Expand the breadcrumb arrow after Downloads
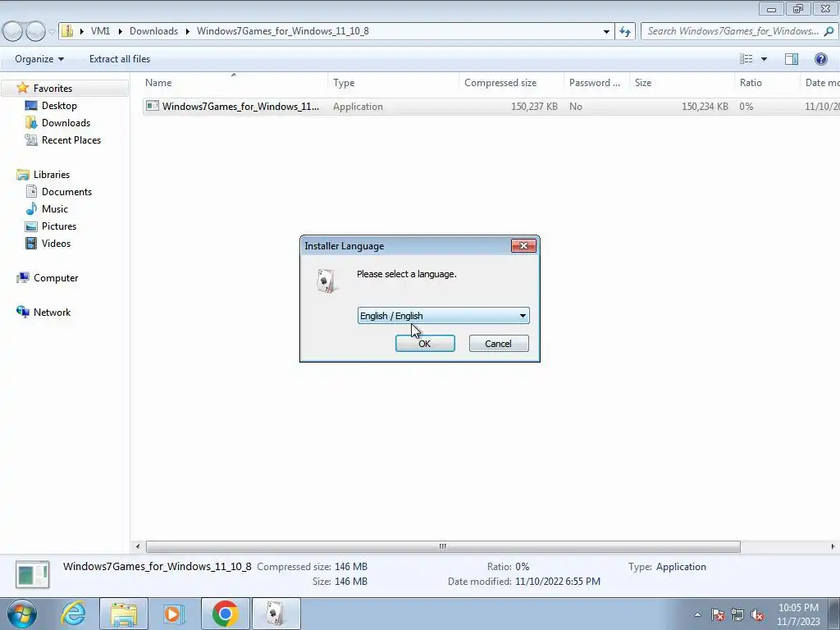Image resolution: width=840 pixels, height=630 pixels. (x=188, y=31)
